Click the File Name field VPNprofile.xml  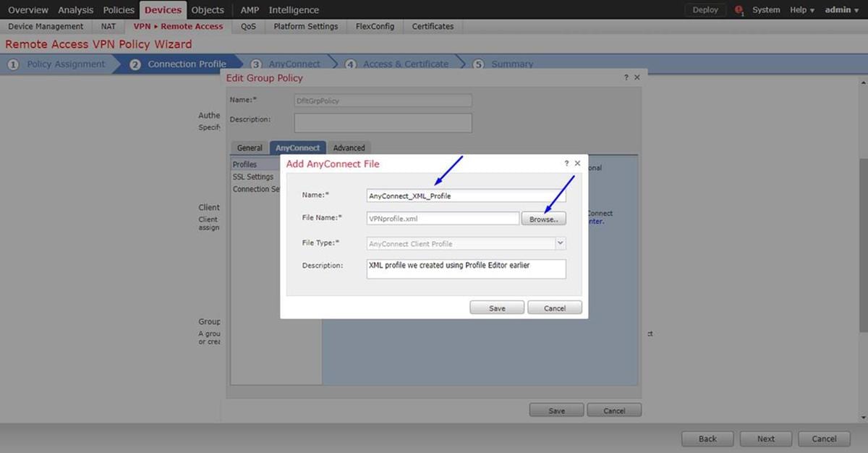[x=443, y=218]
